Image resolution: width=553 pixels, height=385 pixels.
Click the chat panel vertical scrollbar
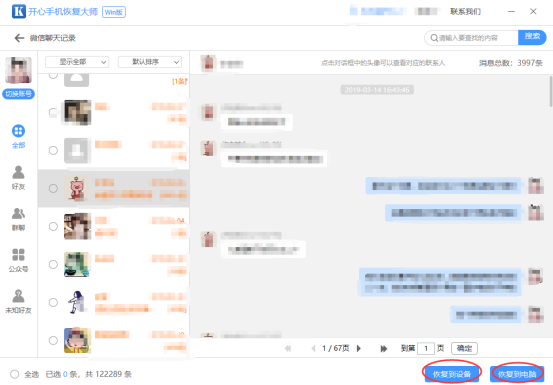coord(551,92)
